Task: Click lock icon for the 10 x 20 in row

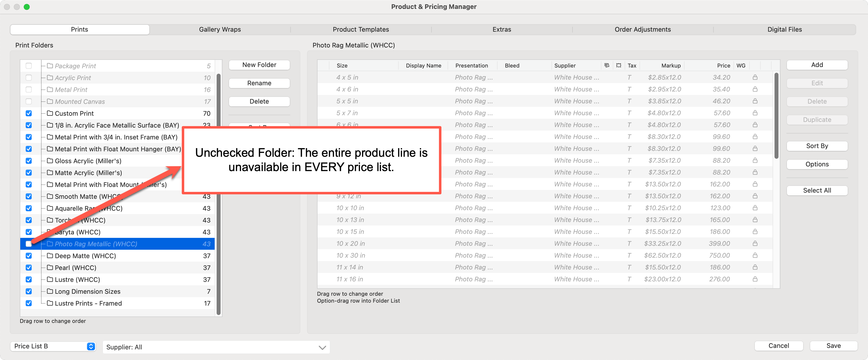Action: (755, 244)
